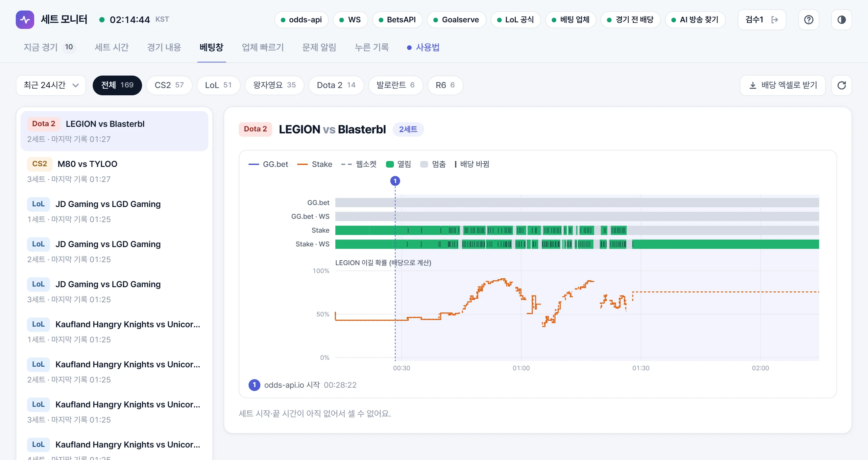Viewport: 868px width, 460px height.
Task: Open the 업체 빠르기 tab
Action: click(x=263, y=47)
